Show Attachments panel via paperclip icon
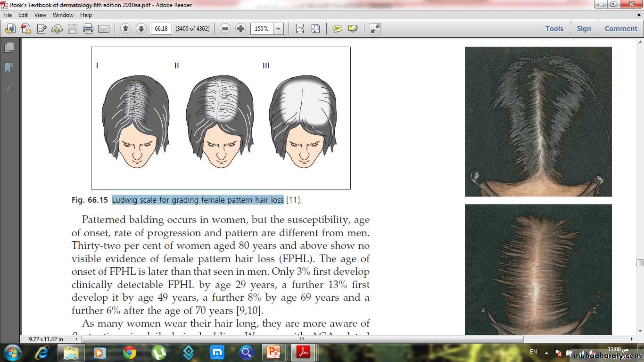Viewport: 644px width, 362px height. pos(9,88)
